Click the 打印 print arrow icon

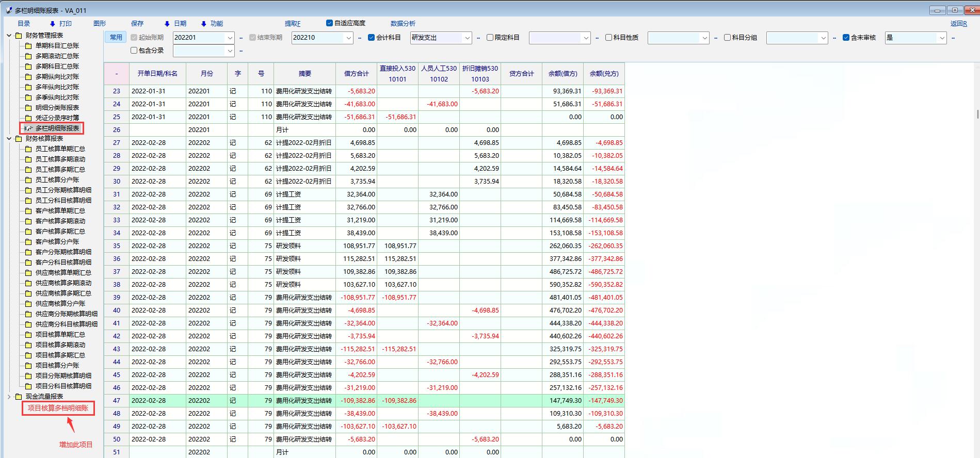pos(52,24)
